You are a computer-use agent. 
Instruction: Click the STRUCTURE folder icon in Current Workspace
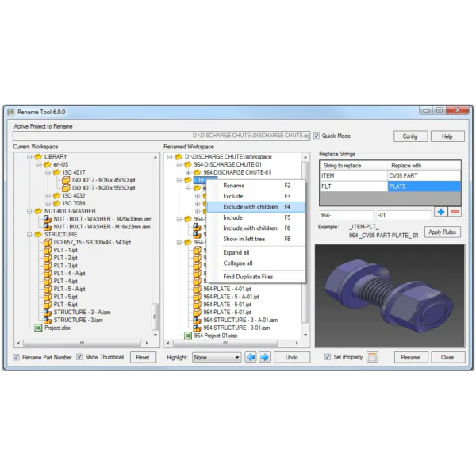(38, 234)
